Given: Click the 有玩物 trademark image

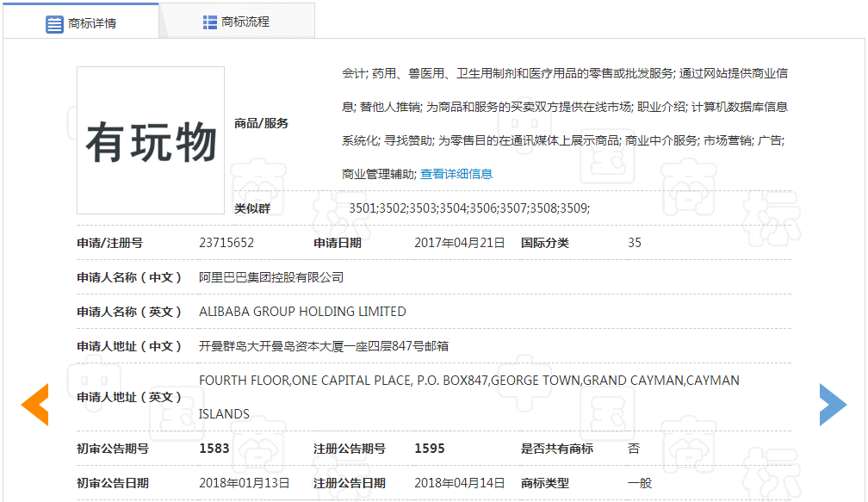Looking at the screenshot, I should [x=151, y=140].
